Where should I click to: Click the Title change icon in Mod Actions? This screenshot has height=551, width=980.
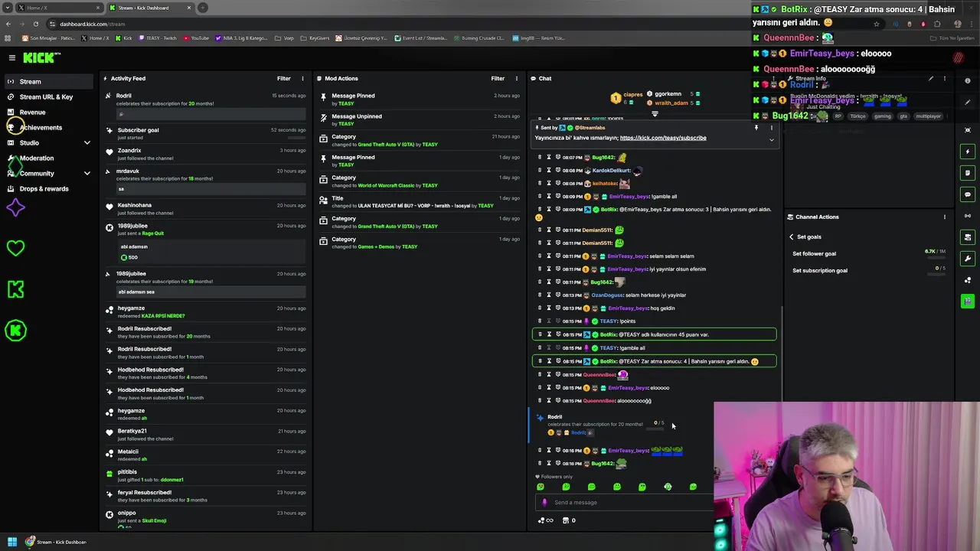324,199
